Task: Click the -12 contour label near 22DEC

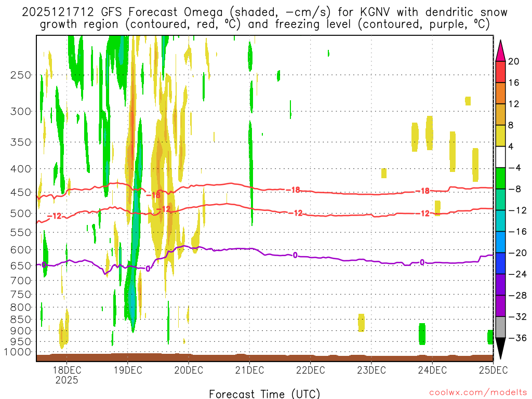Action: (x=295, y=213)
